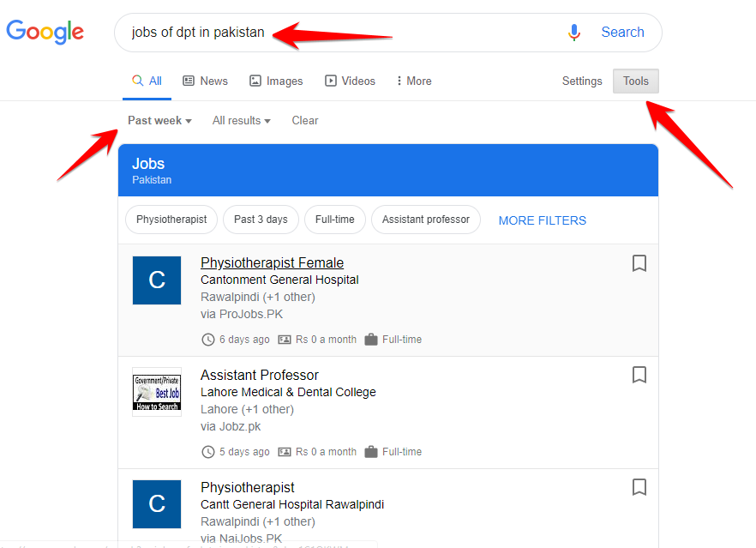This screenshot has width=756, height=548.
Task: Click Cantt General Hospital Rawalpindi C logo
Action: pyautogui.click(x=157, y=504)
